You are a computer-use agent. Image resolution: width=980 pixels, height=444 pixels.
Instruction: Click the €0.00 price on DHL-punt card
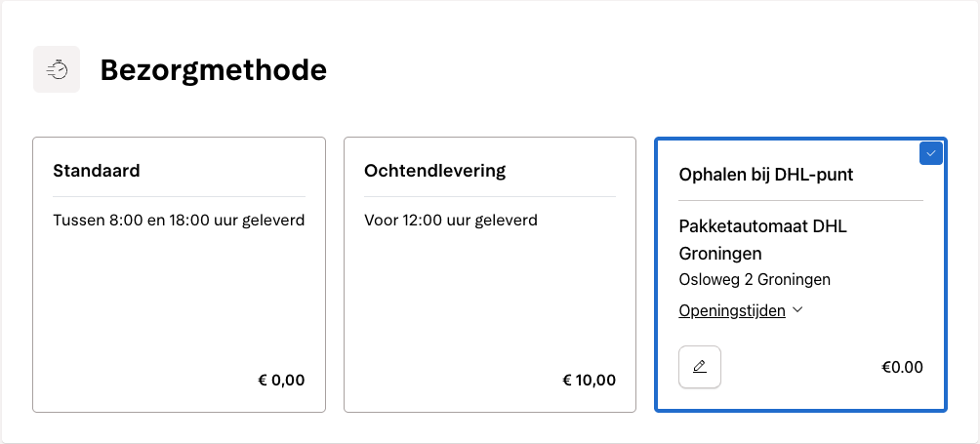tap(902, 367)
